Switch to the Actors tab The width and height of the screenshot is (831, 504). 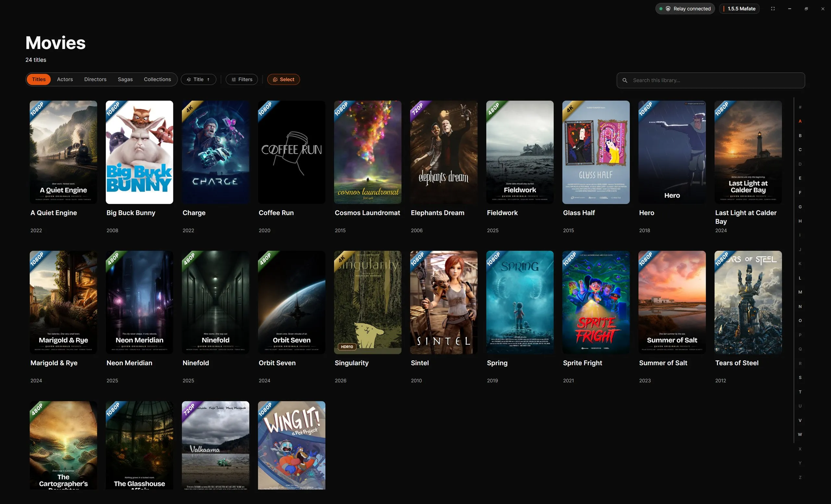click(65, 79)
